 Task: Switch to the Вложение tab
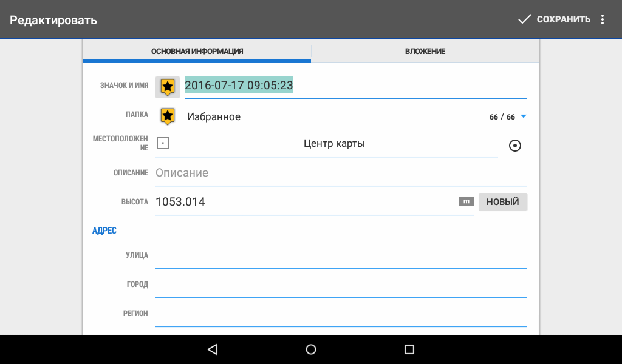click(x=425, y=52)
